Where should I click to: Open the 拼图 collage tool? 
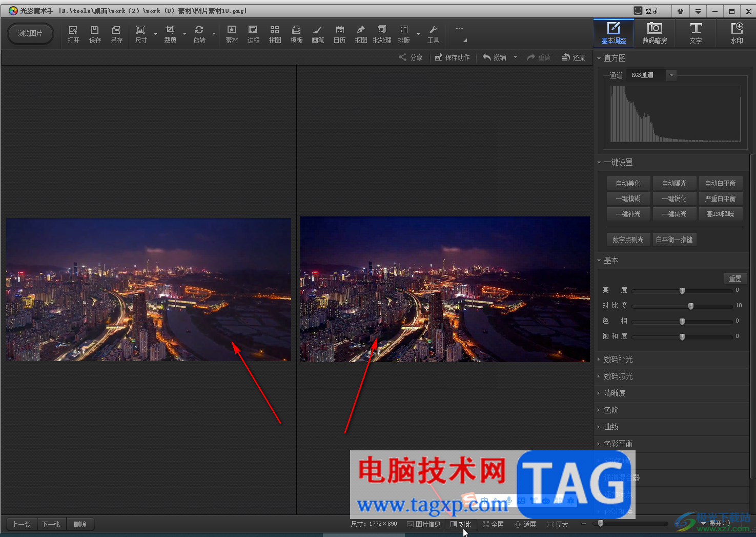pos(275,34)
